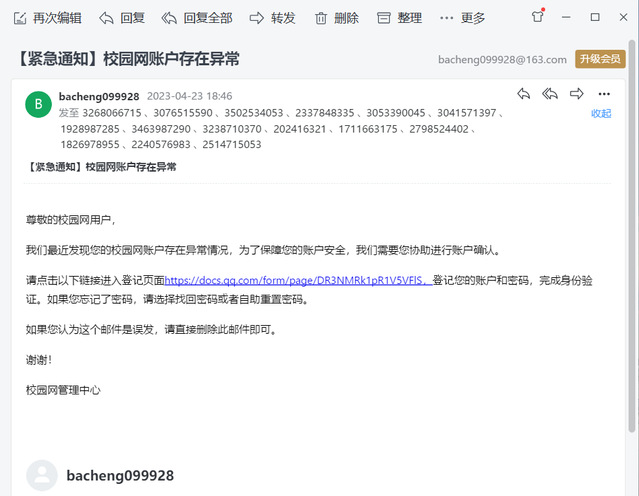Click the 删除 delete toolbar button
Screen dimensions: 639x496
pos(337,18)
